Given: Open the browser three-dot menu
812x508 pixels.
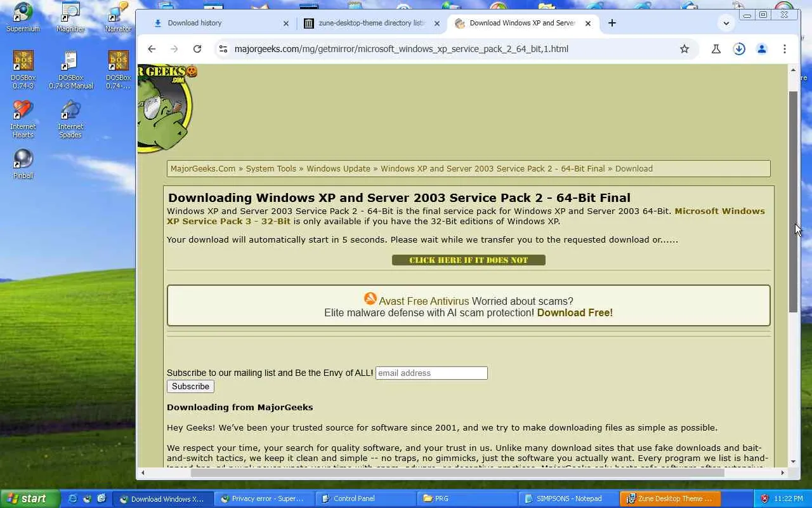Looking at the screenshot, I should (785, 49).
